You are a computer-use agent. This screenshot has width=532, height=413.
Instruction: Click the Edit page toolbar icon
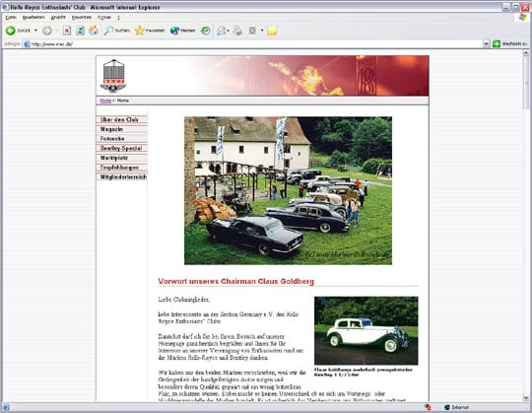(x=253, y=31)
